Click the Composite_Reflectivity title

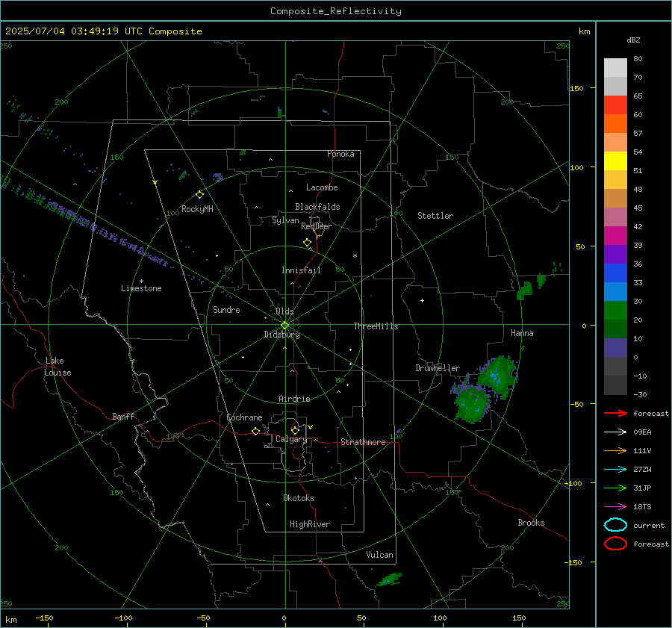click(336, 11)
